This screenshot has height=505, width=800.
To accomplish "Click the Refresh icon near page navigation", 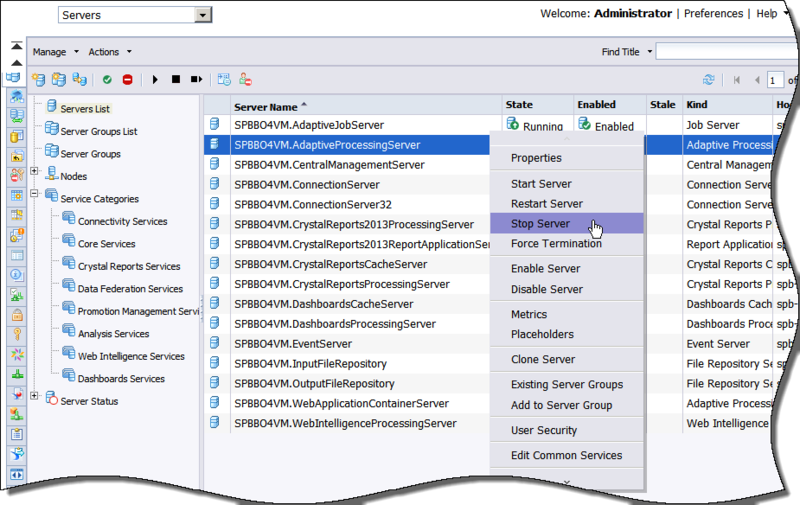I will coord(709,80).
